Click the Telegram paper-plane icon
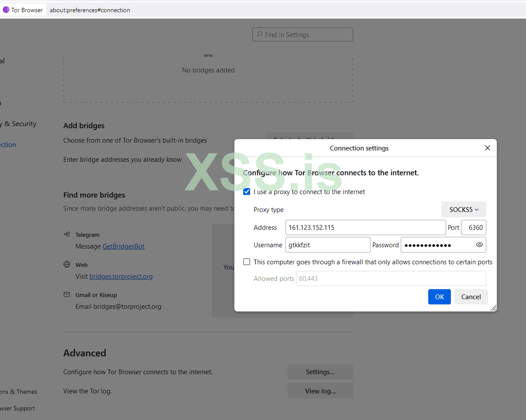This screenshot has width=526, height=420. point(67,234)
